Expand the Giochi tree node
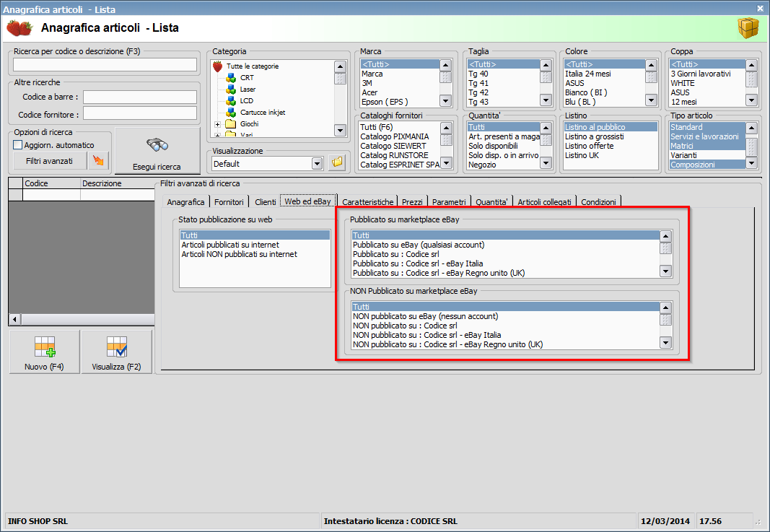Image resolution: width=770 pixels, height=532 pixels. (217, 124)
